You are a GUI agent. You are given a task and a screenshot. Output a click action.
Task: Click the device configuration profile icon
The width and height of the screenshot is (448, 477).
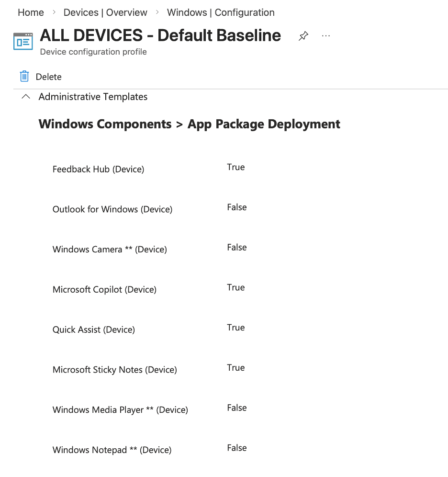tap(23, 42)
